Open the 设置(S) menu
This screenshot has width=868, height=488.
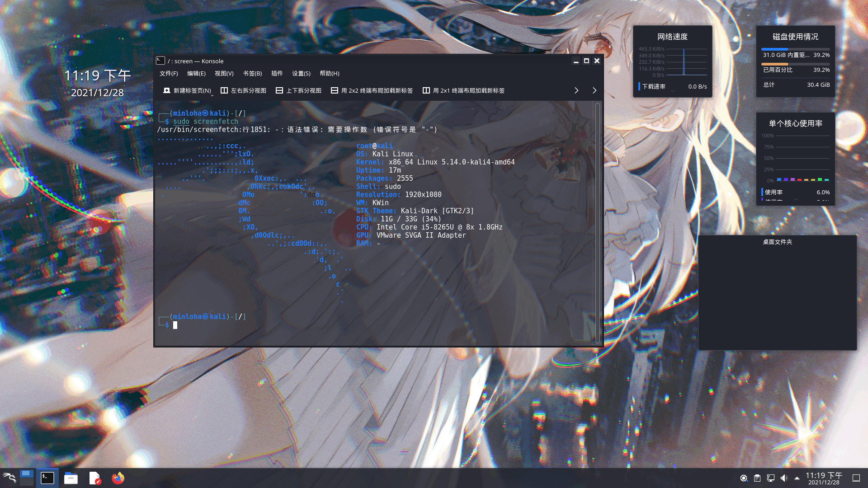pyautogui.click(x=301, y=73)
